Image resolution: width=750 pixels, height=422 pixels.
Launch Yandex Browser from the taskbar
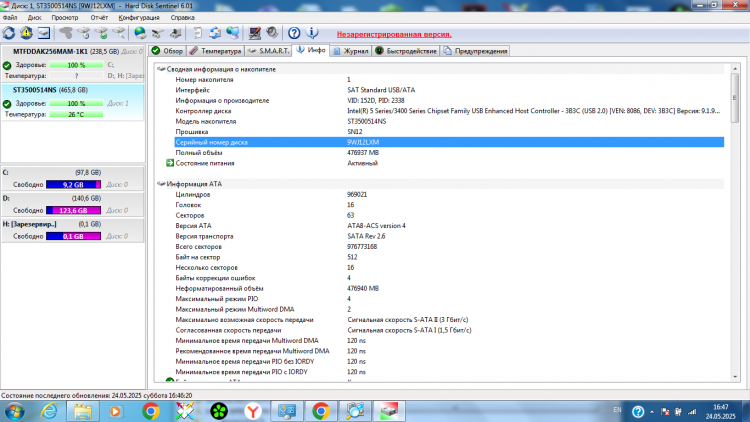coord(253,411)
